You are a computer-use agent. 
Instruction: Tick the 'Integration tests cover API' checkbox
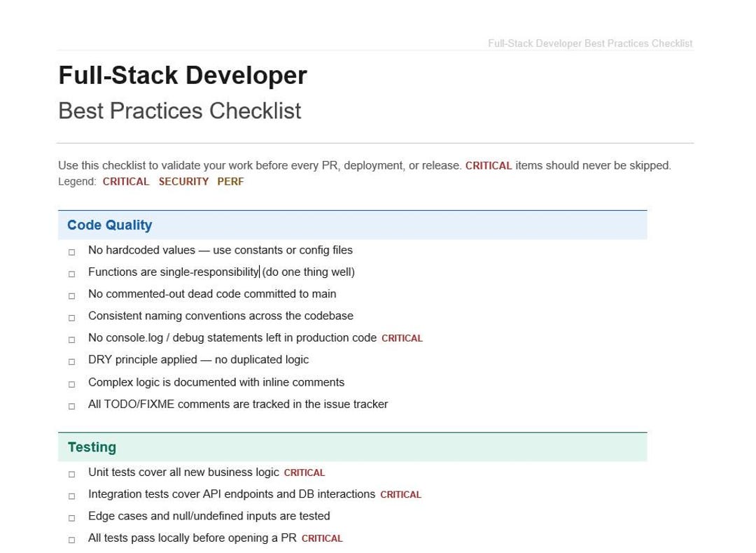point(72,496)
